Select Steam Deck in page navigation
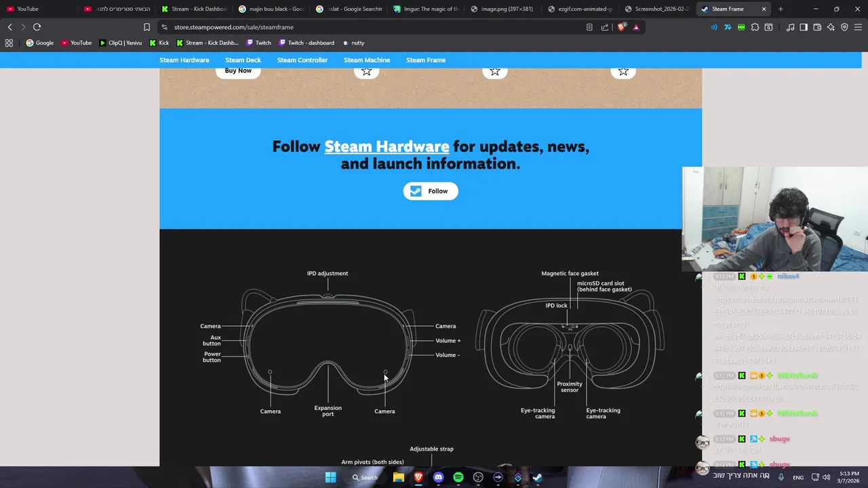 coord(243,60)
